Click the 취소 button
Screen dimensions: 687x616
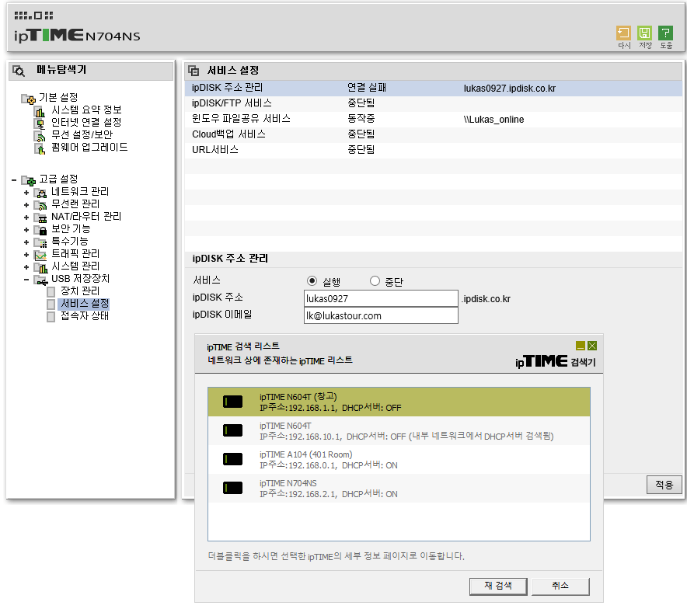(560, 586)
